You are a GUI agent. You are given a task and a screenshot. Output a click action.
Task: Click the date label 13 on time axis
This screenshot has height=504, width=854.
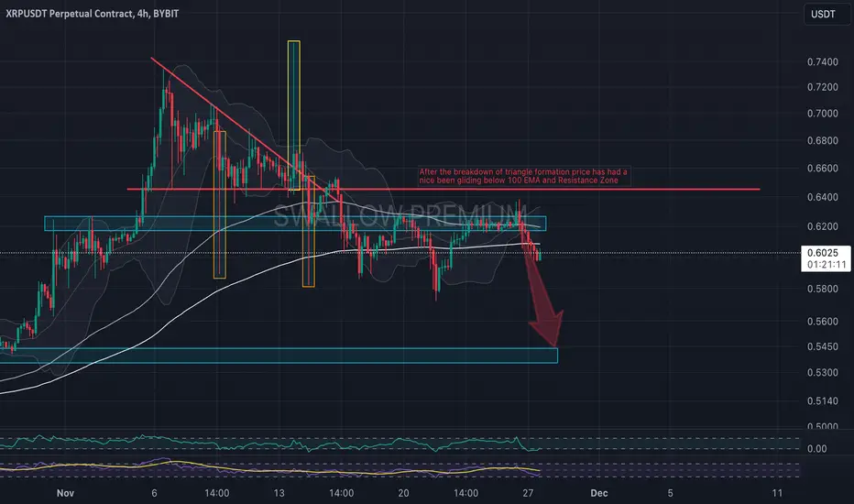(279, 493)
